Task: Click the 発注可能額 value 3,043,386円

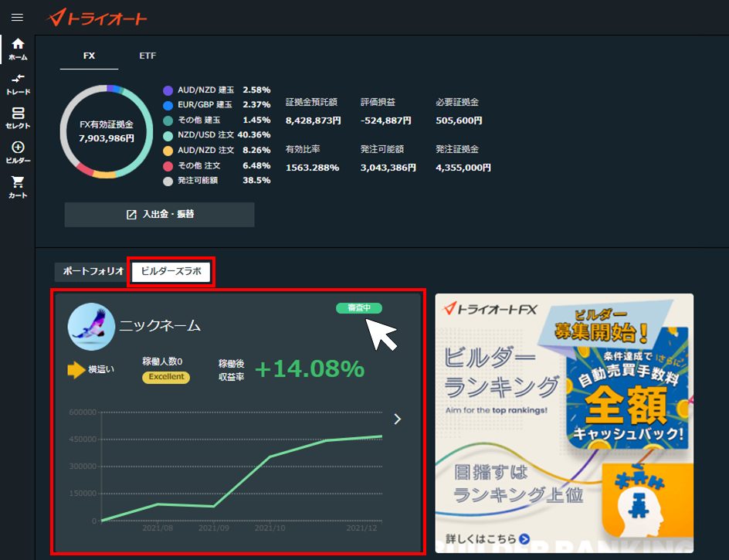Action: pyautogui.click(x=388, y=168)
